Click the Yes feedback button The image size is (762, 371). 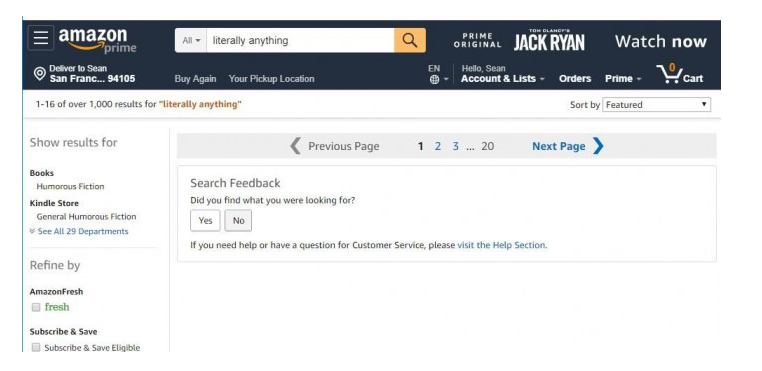(205, 221)
